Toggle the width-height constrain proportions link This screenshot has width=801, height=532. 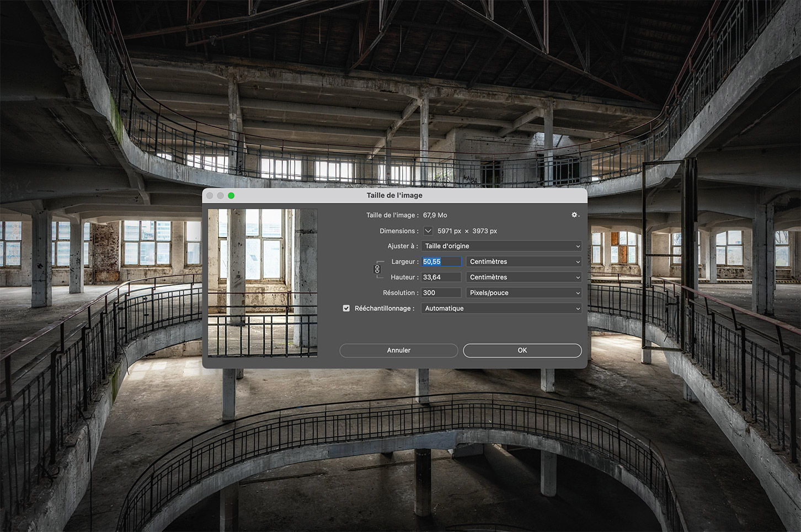coord(377,269)
